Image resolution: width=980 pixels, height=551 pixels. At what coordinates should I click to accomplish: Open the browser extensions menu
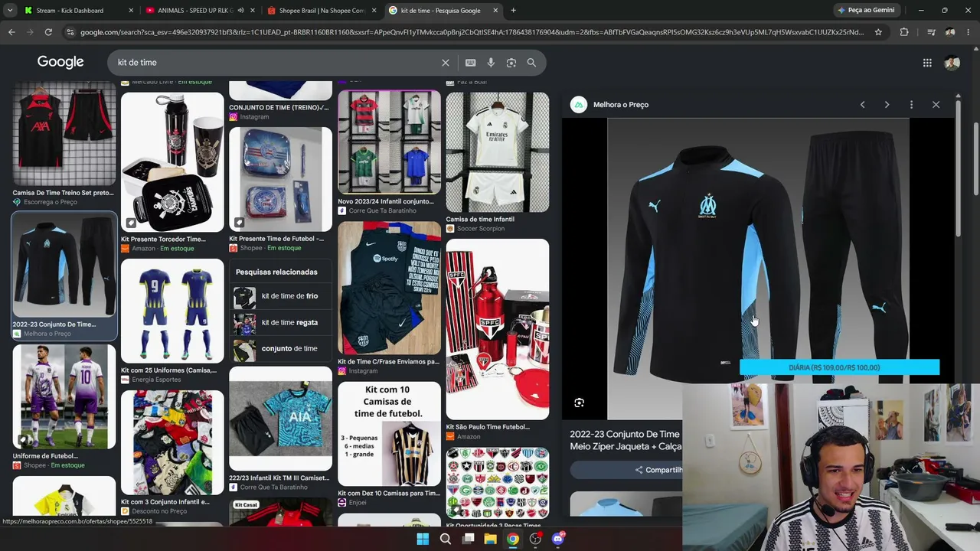[904, 32]
